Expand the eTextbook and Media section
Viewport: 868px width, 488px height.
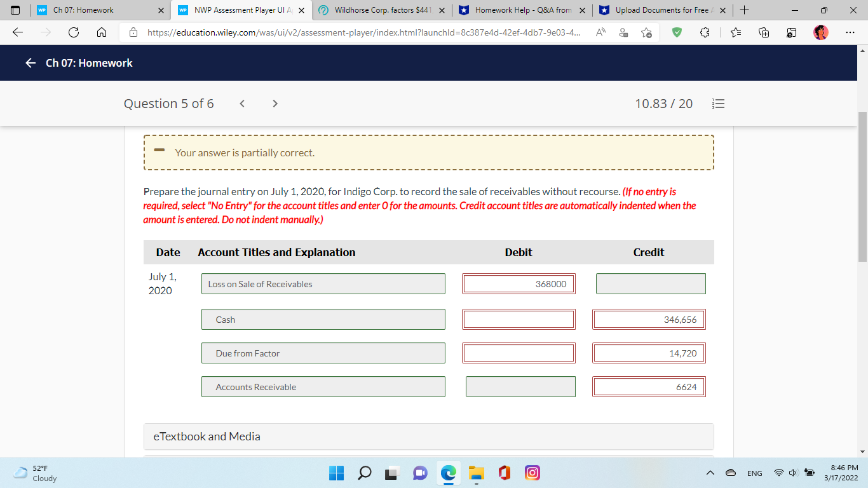pos(207,437)
